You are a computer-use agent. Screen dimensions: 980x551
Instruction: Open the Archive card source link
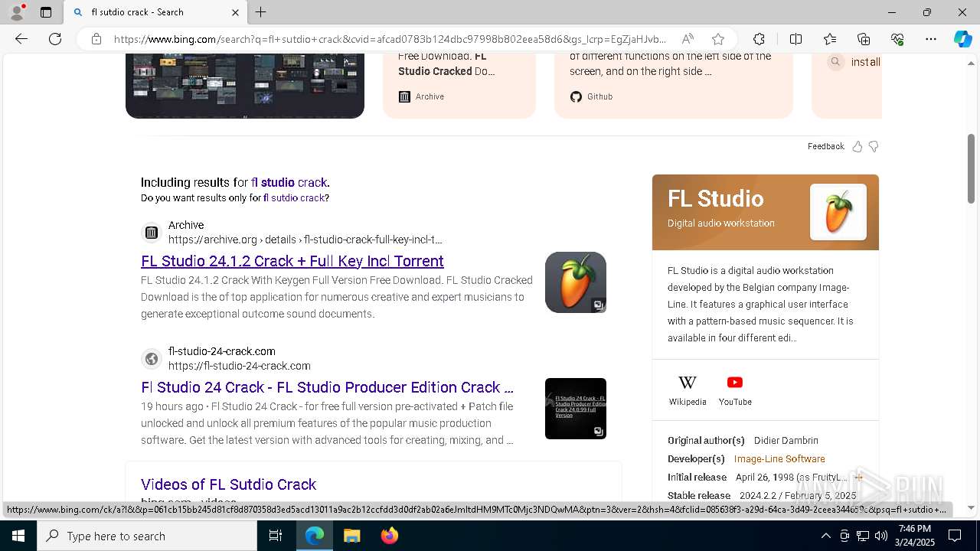pos(422,96)
